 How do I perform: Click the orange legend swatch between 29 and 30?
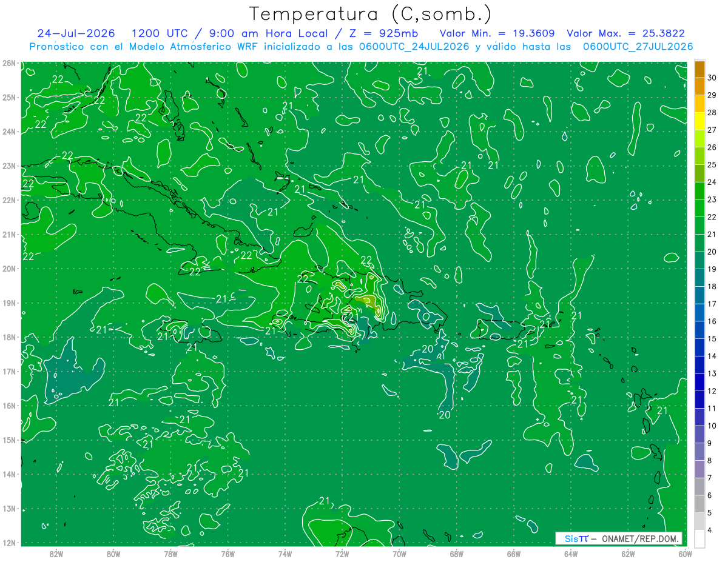point(699,86)
